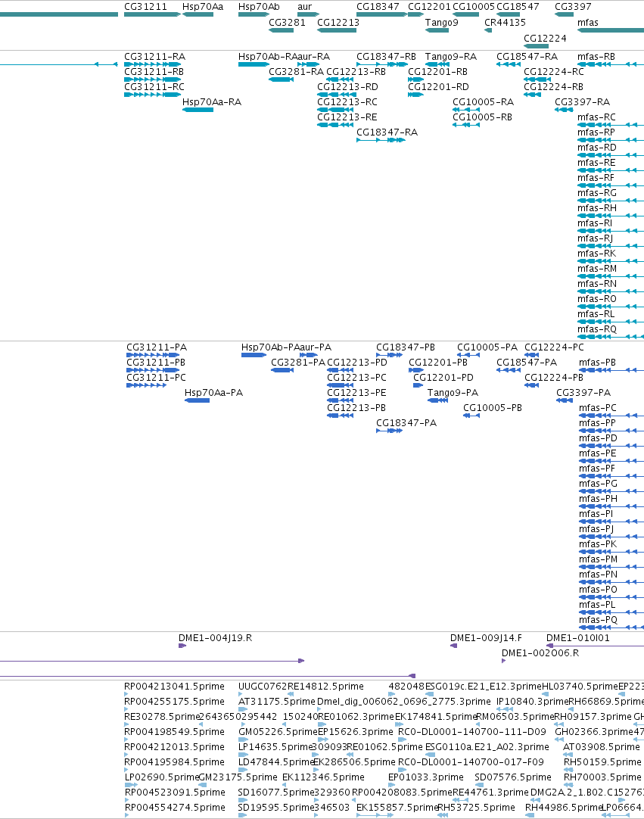Image resolution: width=644 pixels, height=819 pixels.
Task: Click the aur gene label
Action: (x=304, y=7)
